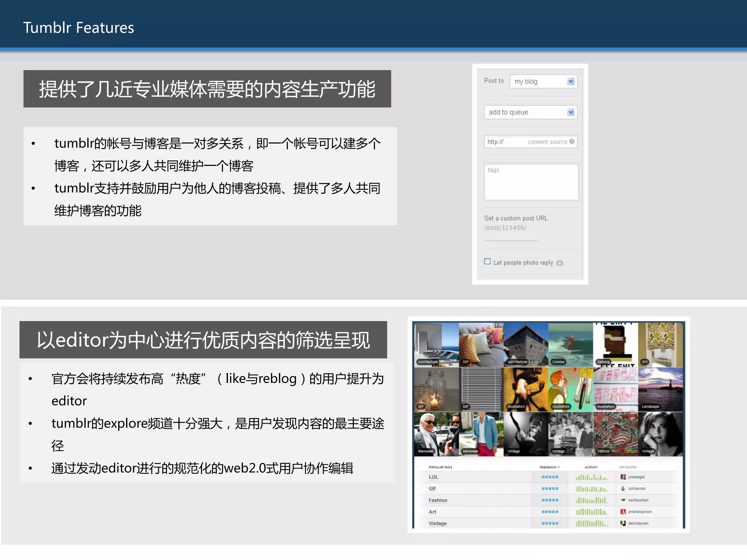Click the TOP EDITOR column header

coord(628,467)
